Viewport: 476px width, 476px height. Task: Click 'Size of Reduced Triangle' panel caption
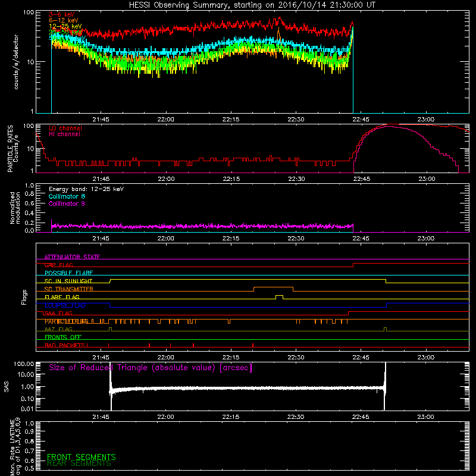coord(151,368)
